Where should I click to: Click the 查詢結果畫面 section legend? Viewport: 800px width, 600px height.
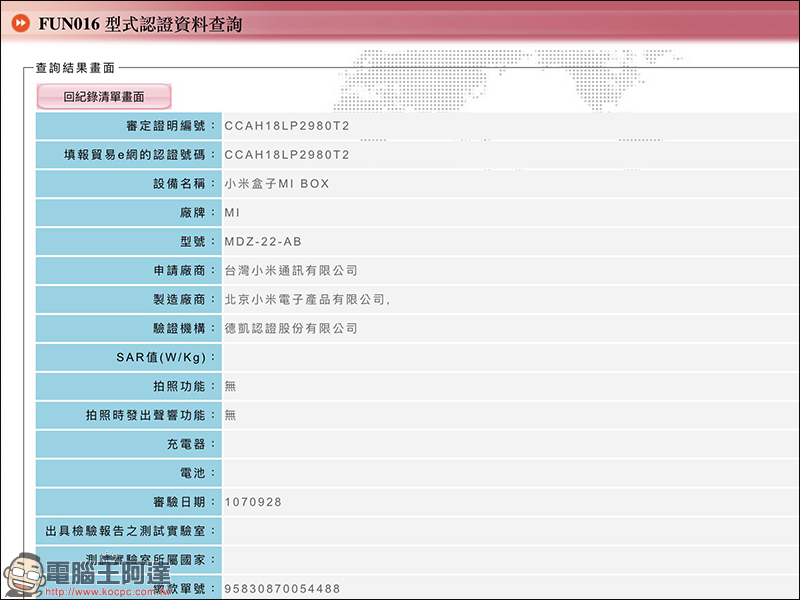[x=75, y=68]
